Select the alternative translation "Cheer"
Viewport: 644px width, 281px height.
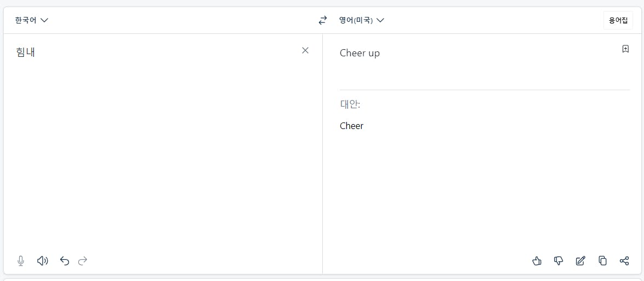[351, 126]
